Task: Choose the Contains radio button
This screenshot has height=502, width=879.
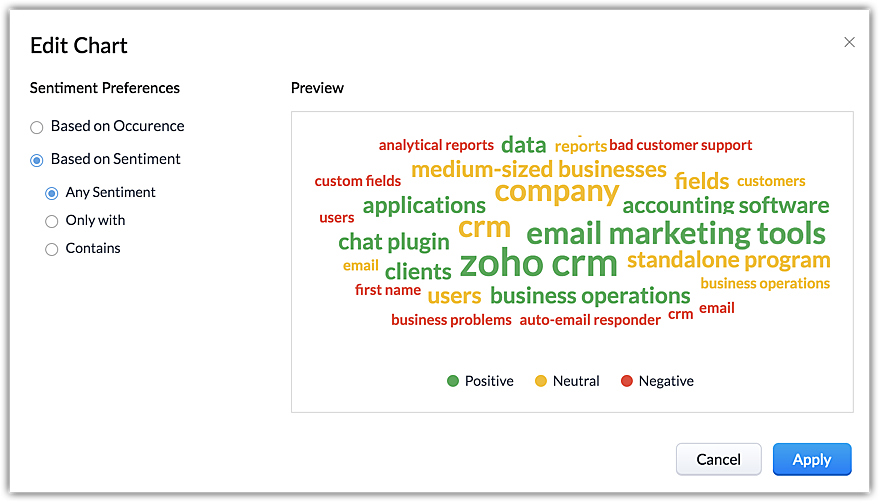Action: [52, 249]
